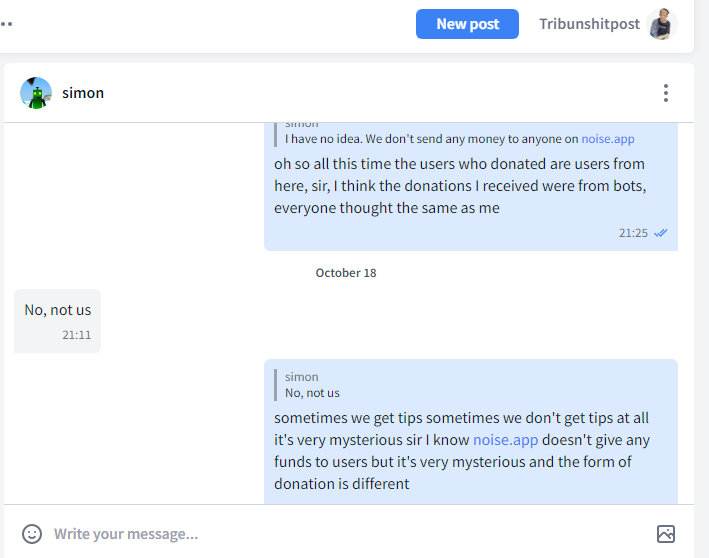
Task: Focus the Write your message field
Action: (x=348, y=534)
